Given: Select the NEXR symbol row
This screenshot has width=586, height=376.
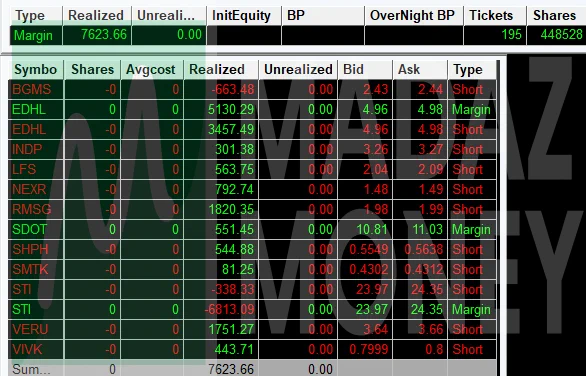Looking at the screenshot, I should point(252,189).
